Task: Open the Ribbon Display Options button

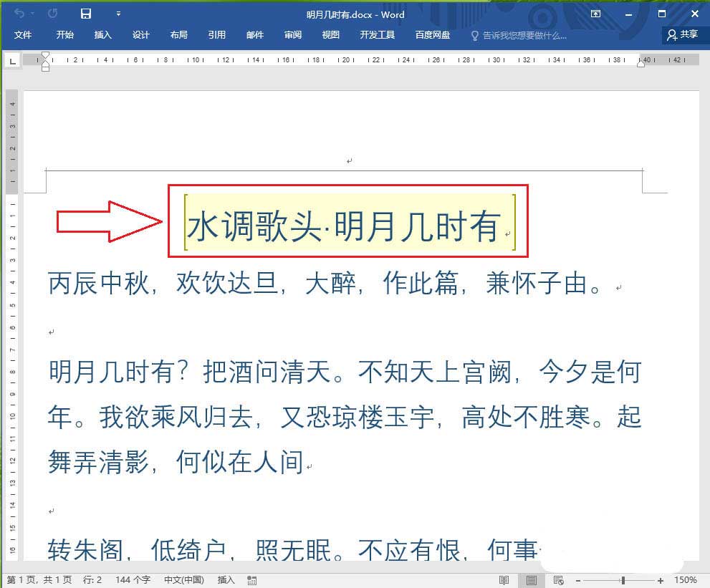Action: tap(595, 14)
